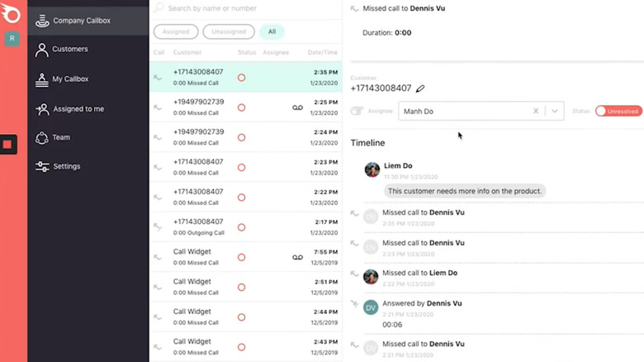Go to Assigned to me section
Image resolution: width=644 pixels, height=362 pixels.
tap(78, 109)
